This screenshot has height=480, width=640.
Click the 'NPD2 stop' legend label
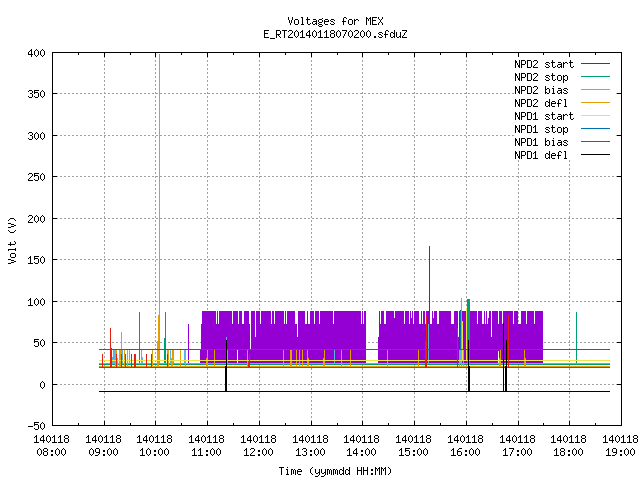(x=541, y=77)
